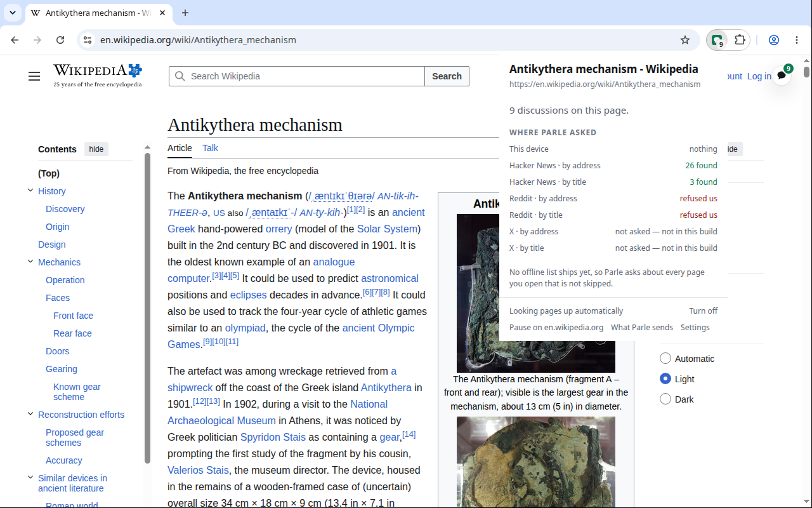Go to Accuracy in contents
Image resolution: width=812 pixels, height=508 pixels.
(64, 460)
